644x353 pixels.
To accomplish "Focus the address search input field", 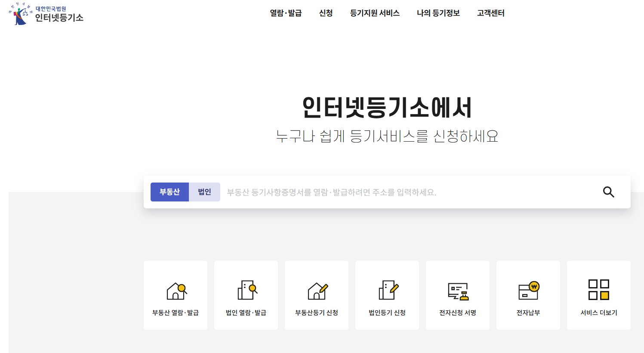I will pos(409,192).
